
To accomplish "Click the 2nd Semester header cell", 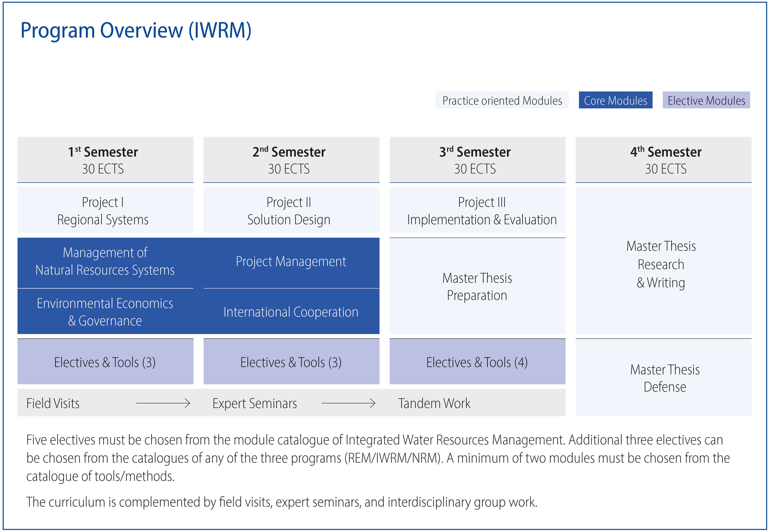I will [x=291, y=160].
